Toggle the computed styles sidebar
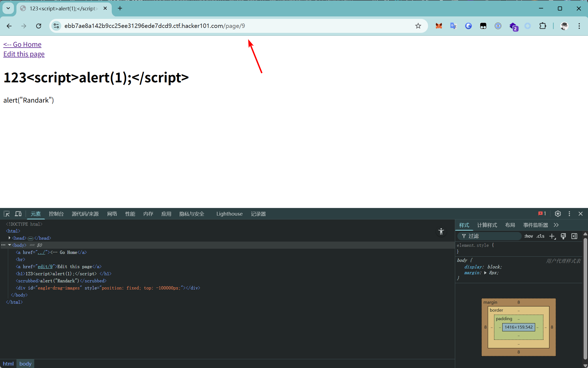Image resolution: width=588 pixels, height=368 pixels. click(574, 236)
